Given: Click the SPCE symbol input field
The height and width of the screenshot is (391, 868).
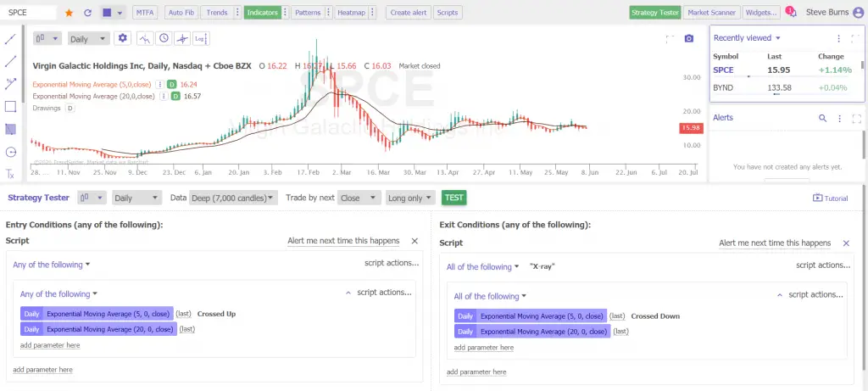Looking at the screenshot, I should click(29, 12).
